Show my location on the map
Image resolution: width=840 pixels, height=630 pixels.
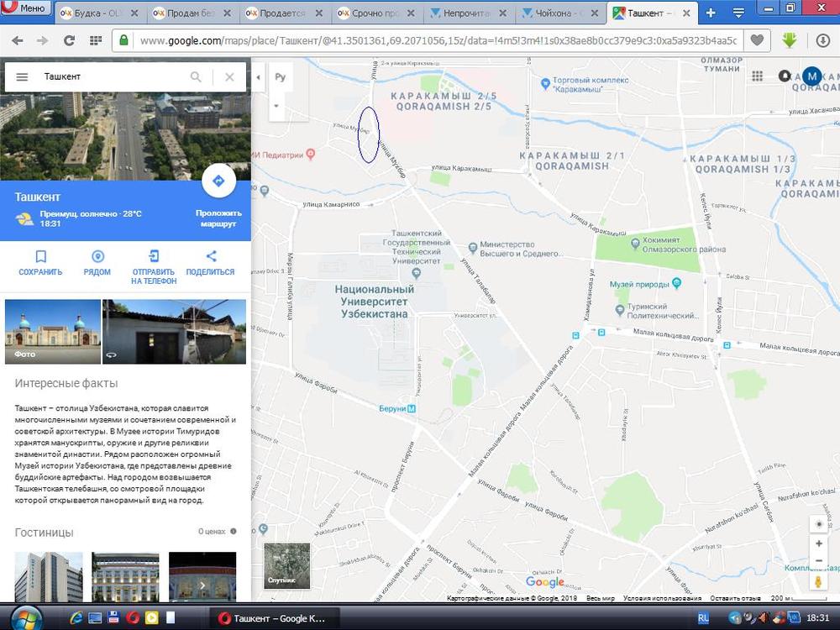click(819, 524)
